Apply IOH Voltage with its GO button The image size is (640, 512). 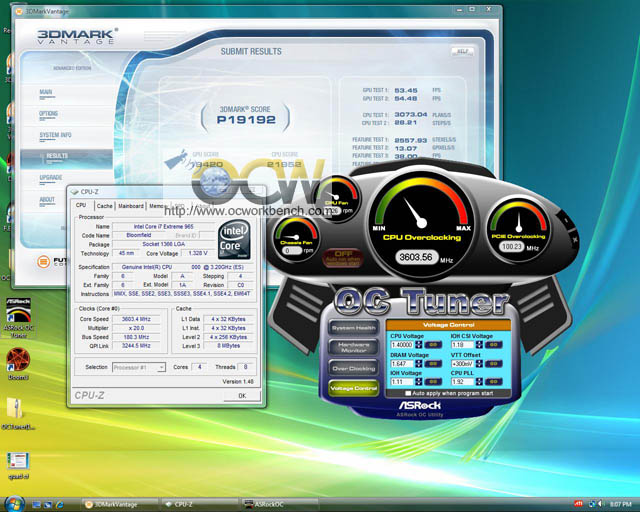click(x=433, y=382)
